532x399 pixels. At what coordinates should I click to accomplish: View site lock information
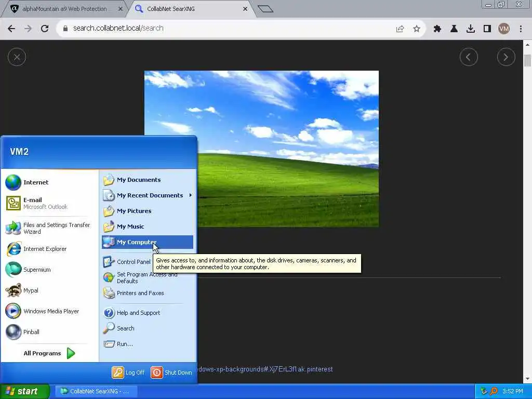(65, 29)
